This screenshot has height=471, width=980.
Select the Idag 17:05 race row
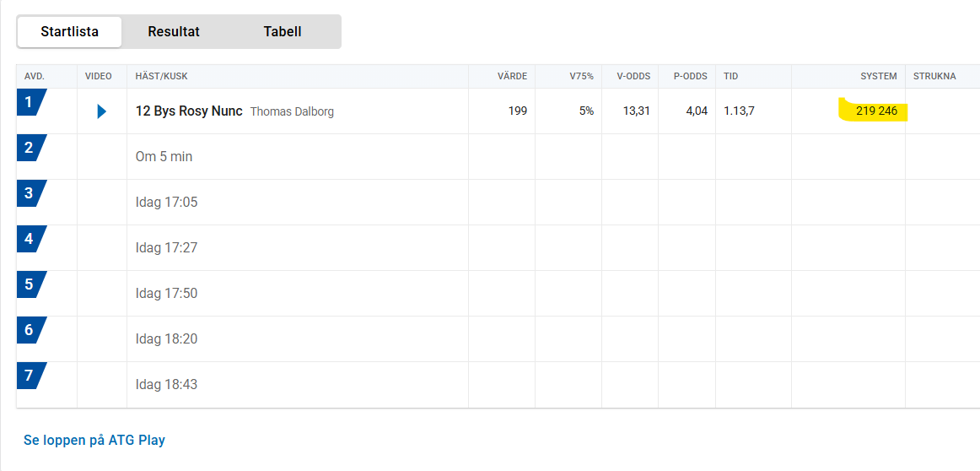pyautogui.click(x=498, y=202)
